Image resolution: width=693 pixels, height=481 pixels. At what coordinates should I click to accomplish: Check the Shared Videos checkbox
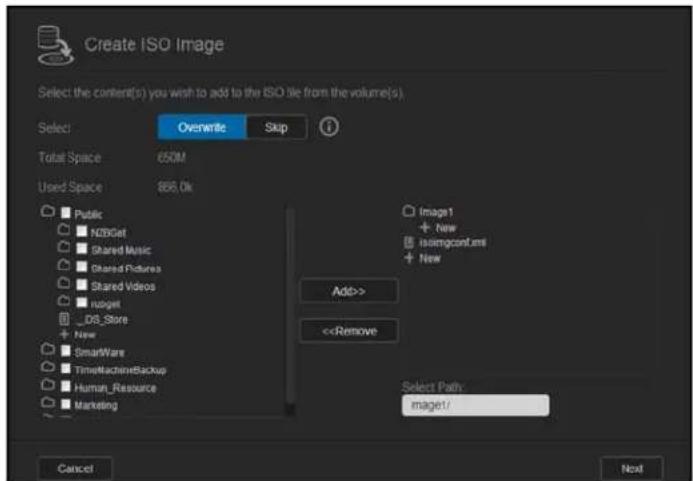pos(81,285)
